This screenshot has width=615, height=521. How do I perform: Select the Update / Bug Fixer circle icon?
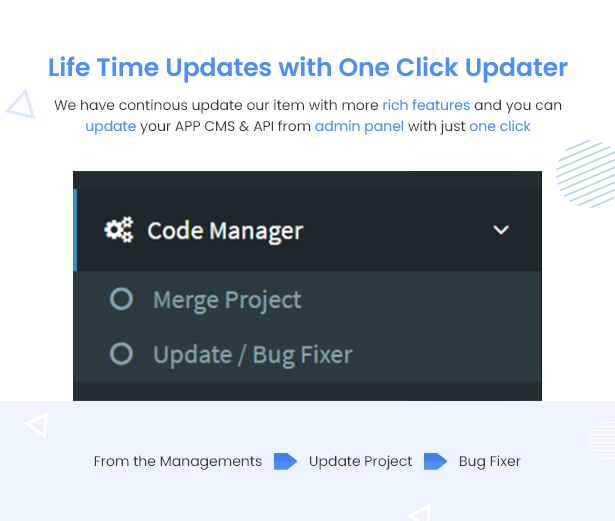click(x=121, y=354)
